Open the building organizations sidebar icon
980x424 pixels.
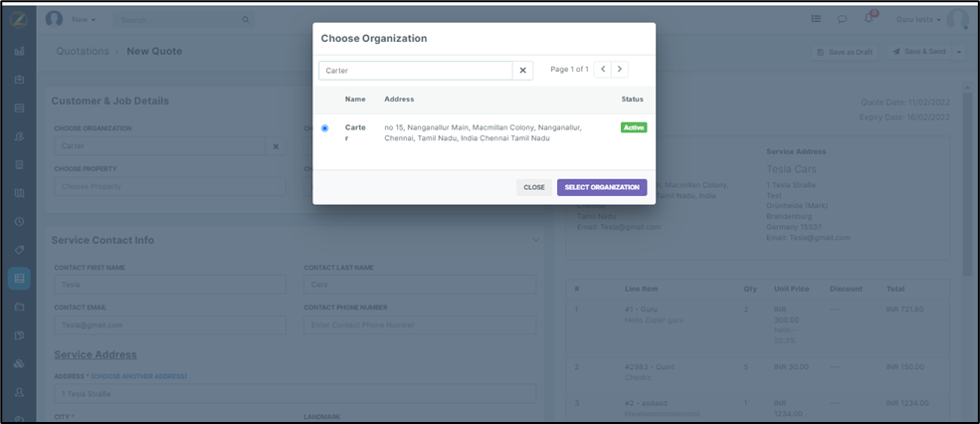point(19,164)
